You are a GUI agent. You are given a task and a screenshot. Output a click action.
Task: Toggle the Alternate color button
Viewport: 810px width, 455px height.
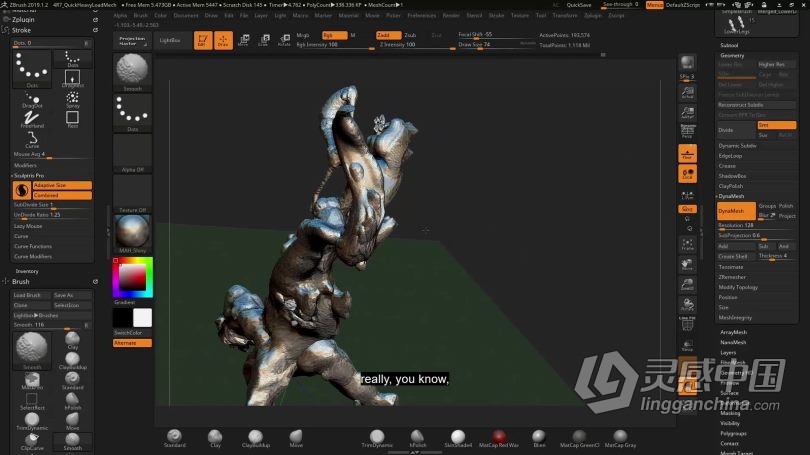[x=132, y=343]
